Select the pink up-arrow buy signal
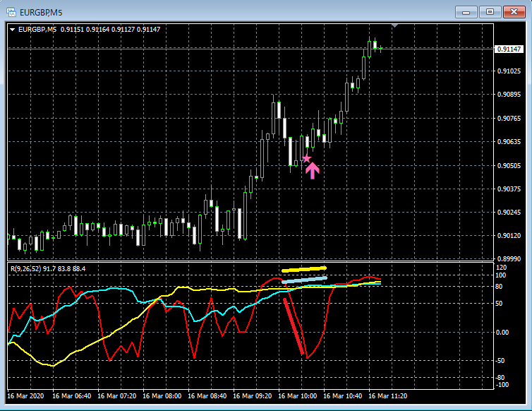Viewport: 532px width, 411px height. click(x=313, y=170)
